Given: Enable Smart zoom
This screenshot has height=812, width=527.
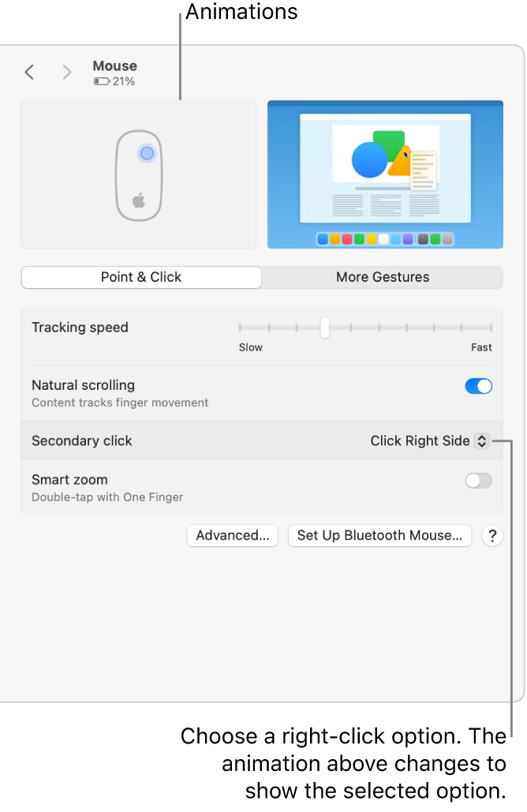Looking at the screenshot, I should [x=478, y=480].
